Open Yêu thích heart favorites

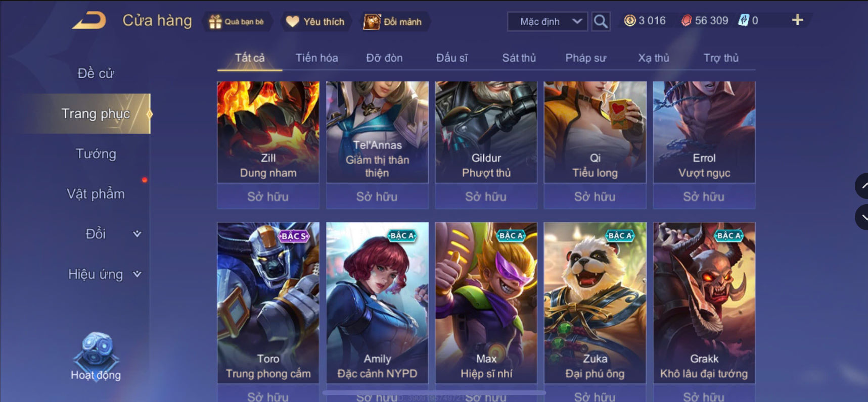tap(292, 22)
